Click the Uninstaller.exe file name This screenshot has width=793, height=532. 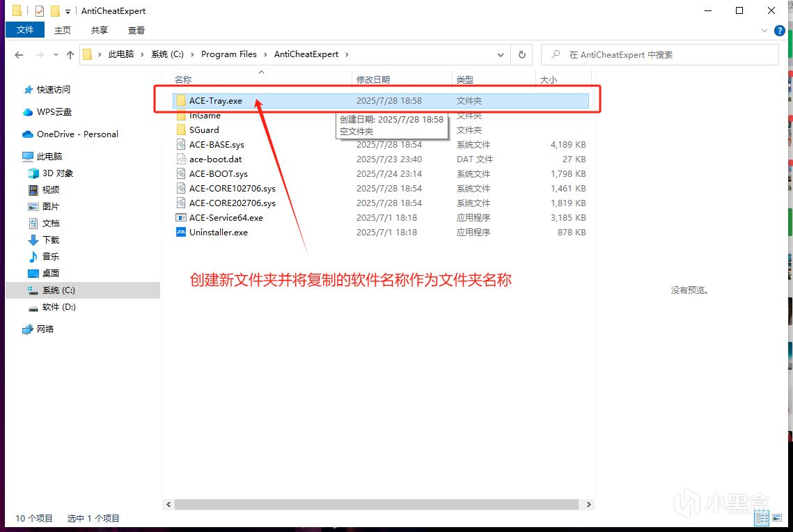tap(219, 233)
